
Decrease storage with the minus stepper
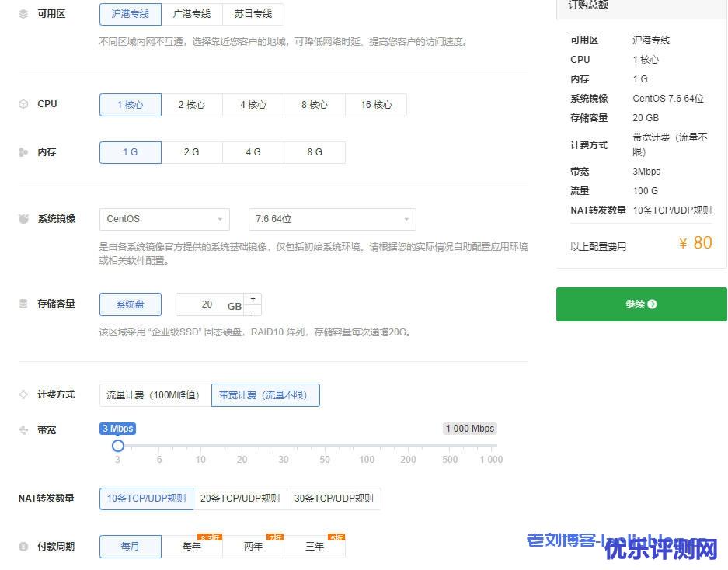pyautogui.click(x=253, y=310)
